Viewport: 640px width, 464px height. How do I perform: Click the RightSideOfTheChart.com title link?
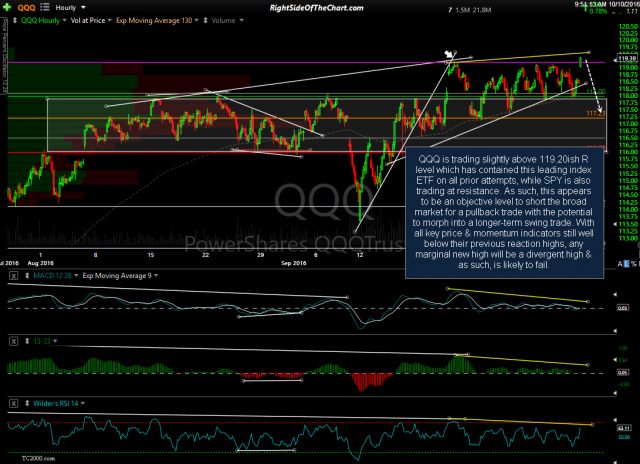click(316, 8)
